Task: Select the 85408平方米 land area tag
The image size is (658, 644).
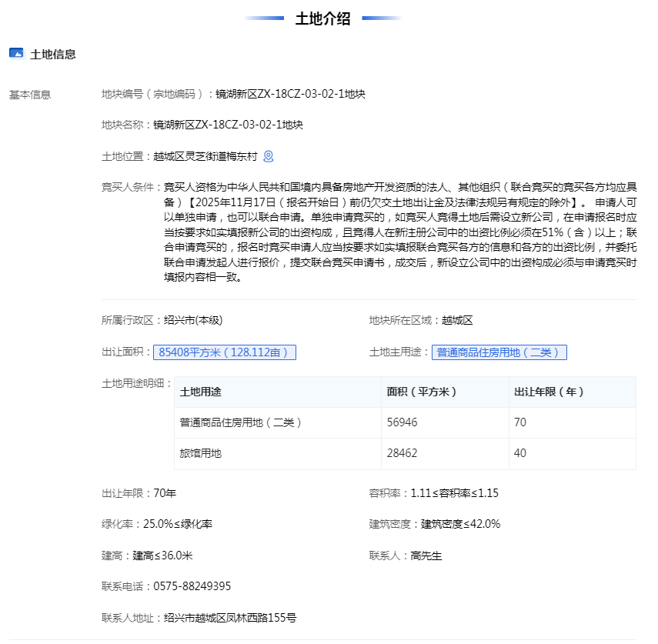Action: point(224,352)
